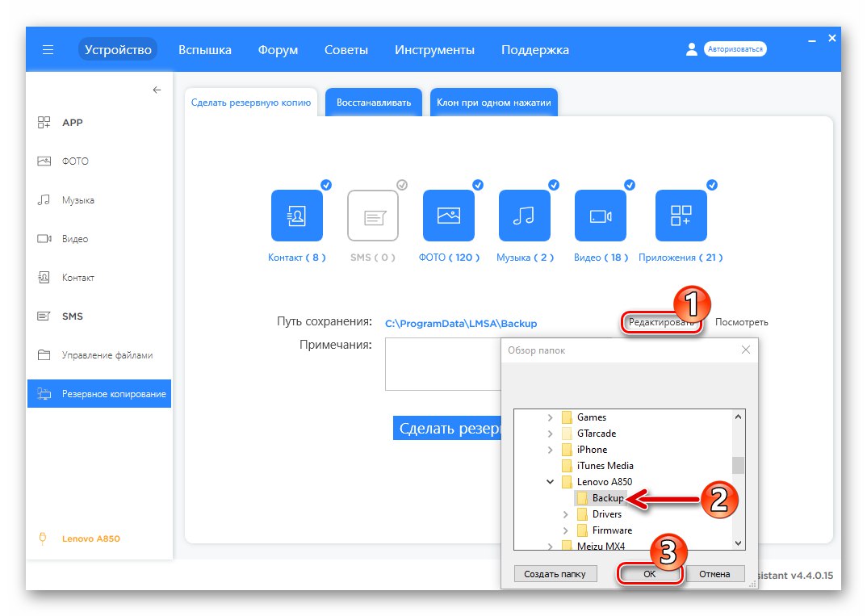Screen dimensions: 867x616
Task: Close the Обзор папок dialog
Action: point(745,350)
